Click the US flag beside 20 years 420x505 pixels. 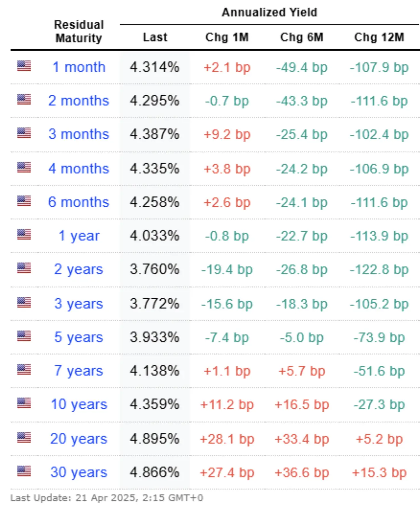24,437
